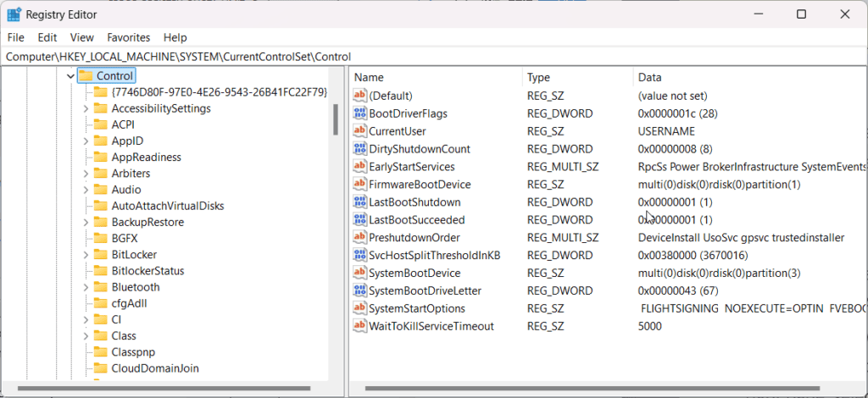Click the tree pane horizontal scrollbar
This screenshot has height=398, width=868.
click(x=164, y=389)
